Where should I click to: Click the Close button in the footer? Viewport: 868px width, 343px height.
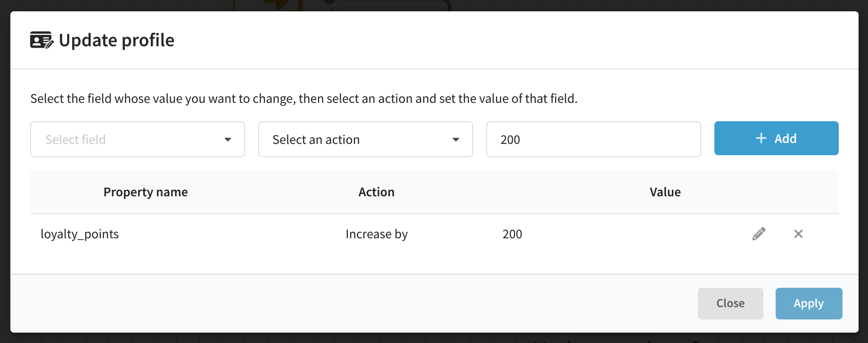coord(730,303)
